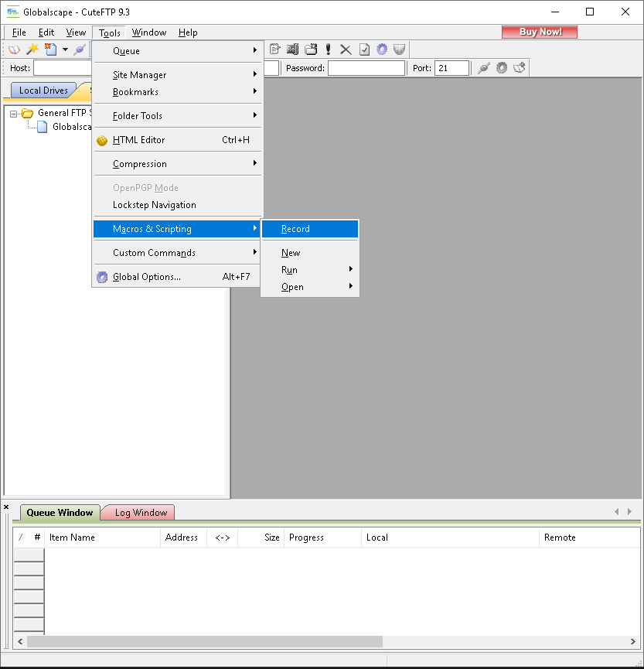Click the HTML Editor globe icon
The width and height of the screenshot is (644, 669).
pyautogui.click(x=102, y=140)
